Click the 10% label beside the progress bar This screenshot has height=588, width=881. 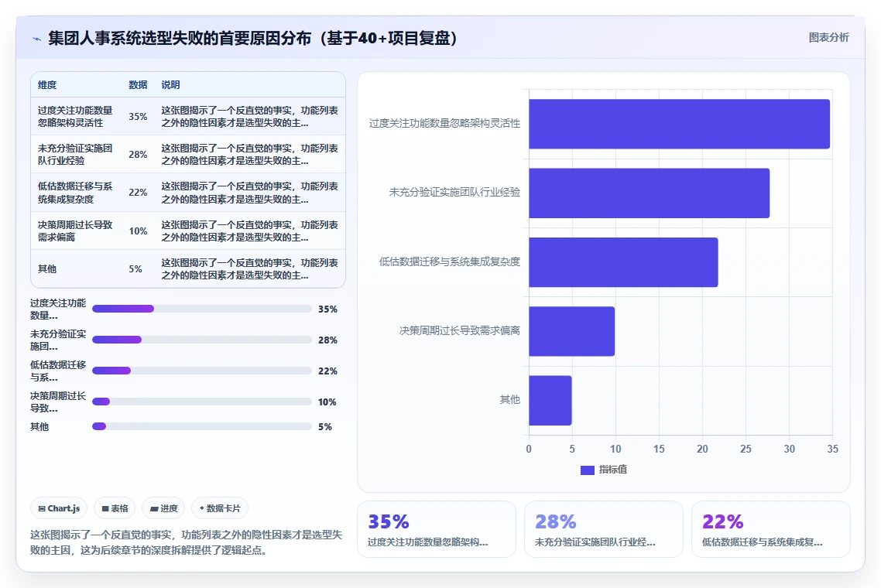327,402
